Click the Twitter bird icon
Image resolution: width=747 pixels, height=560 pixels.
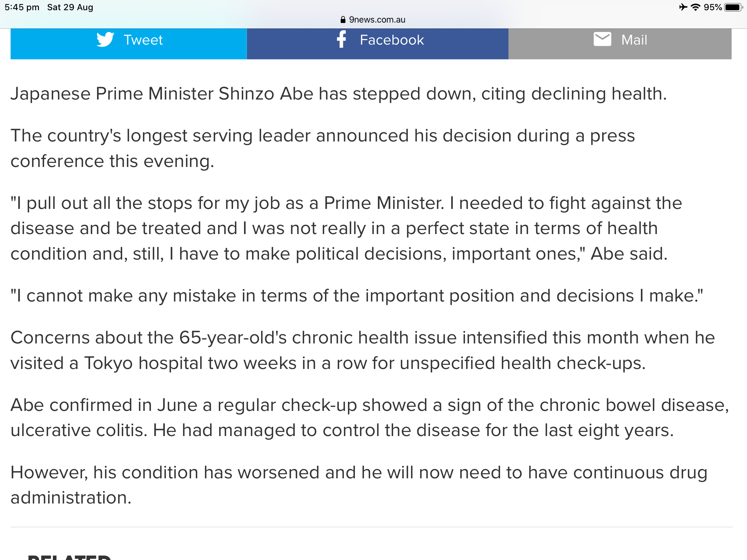pos(105,39)
